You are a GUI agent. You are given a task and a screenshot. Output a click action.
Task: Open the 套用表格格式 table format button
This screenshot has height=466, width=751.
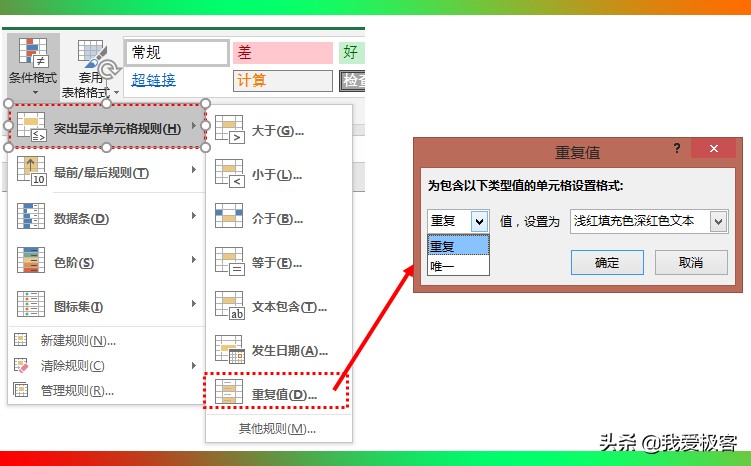tap(91, 68)
